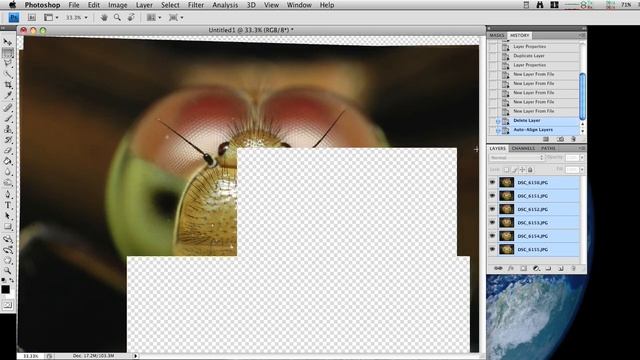The width and height of the screenshot is (640, 360).
Task: Open the Layer menu
Action: (x=144, y=5)
